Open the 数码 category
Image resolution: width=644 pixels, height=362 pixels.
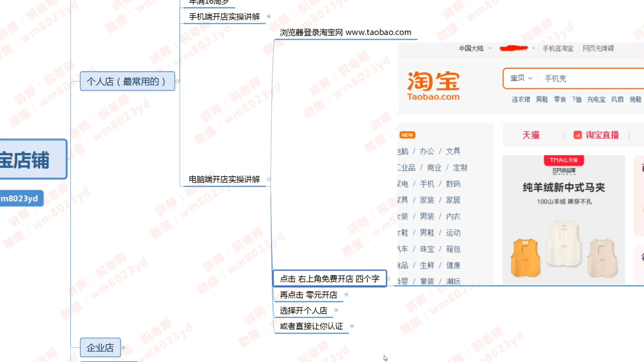pos(453,184)
